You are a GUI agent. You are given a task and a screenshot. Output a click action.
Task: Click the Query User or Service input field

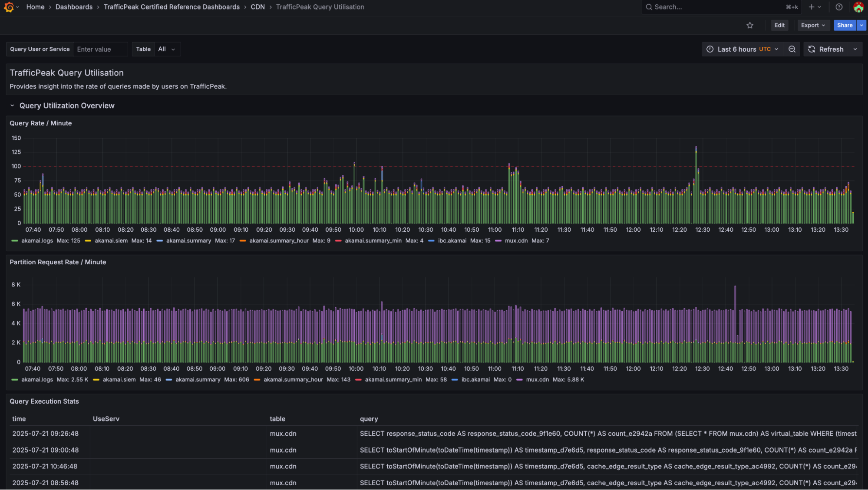point(100,49)
